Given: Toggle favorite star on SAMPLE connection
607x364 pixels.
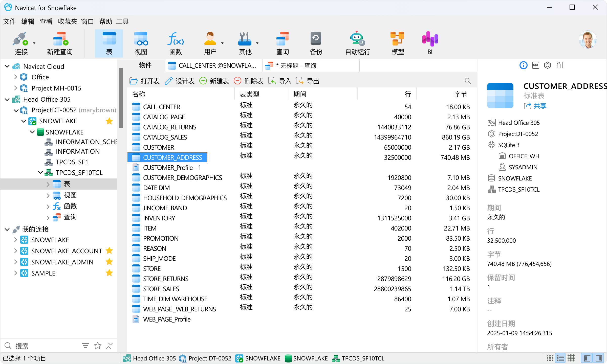Looking at the screenshot, I should (109, 273).
